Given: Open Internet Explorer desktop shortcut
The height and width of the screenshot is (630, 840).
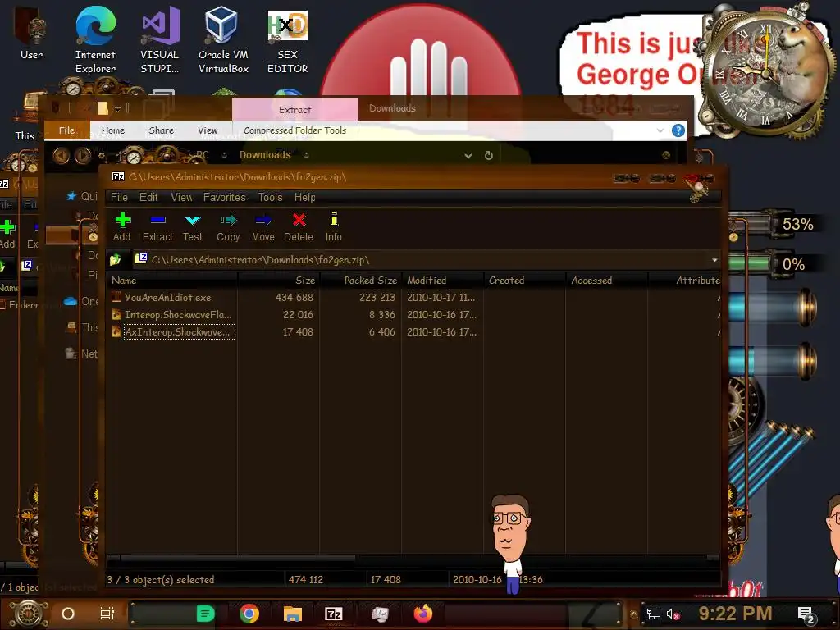Looking at the screenshot, I should click(95, 41).
